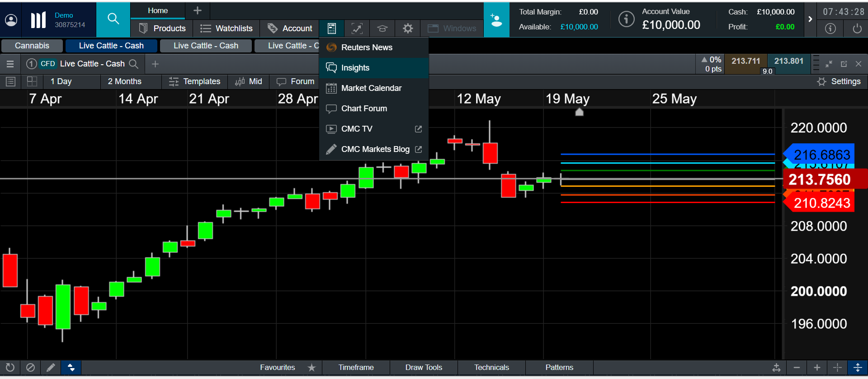The width and height of the screenshot is (868, 379).
Task: Open the Favourites toolbar
Action: pos(278,368)
